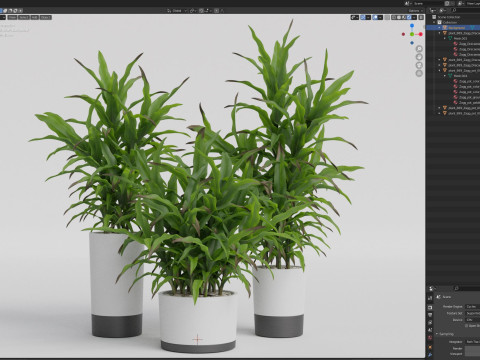Image resolution: width=480 pixels, height=360 pixels.
Task: Open the Object properties tab icon
Action: (430, 348)
